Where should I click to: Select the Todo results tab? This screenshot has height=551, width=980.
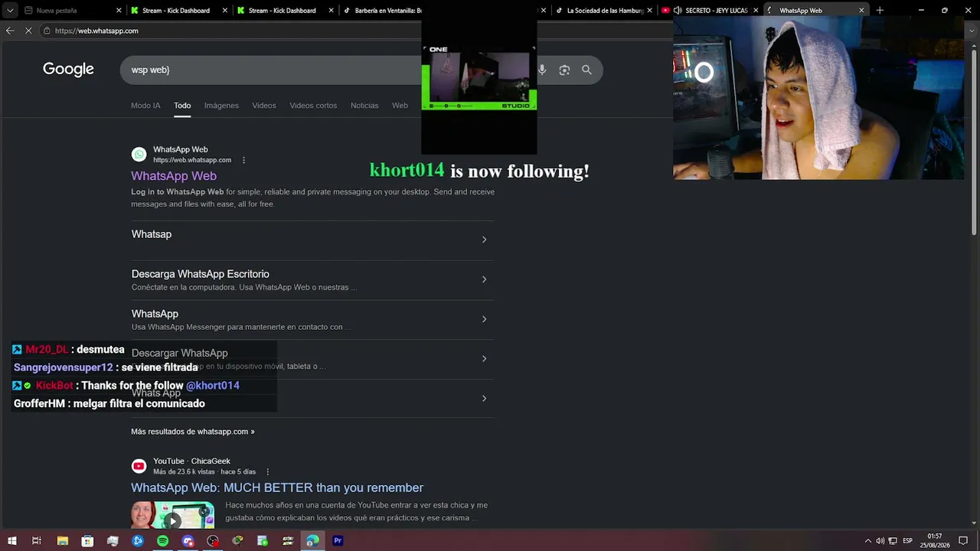tap(182, 106)
